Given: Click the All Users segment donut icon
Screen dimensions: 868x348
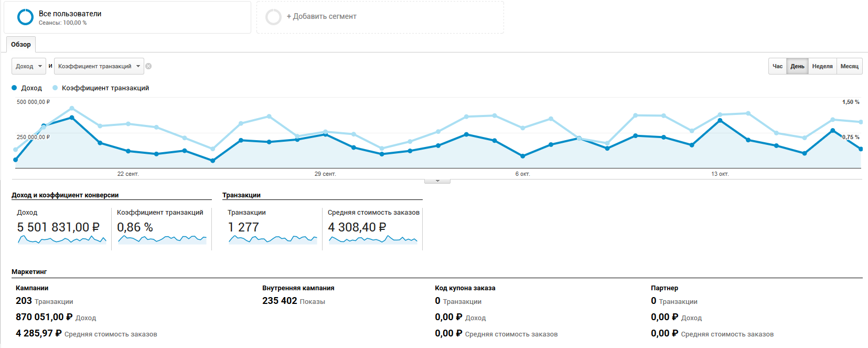Looking at the screenshot, I should pyautogui.click(x=25, y=17).
